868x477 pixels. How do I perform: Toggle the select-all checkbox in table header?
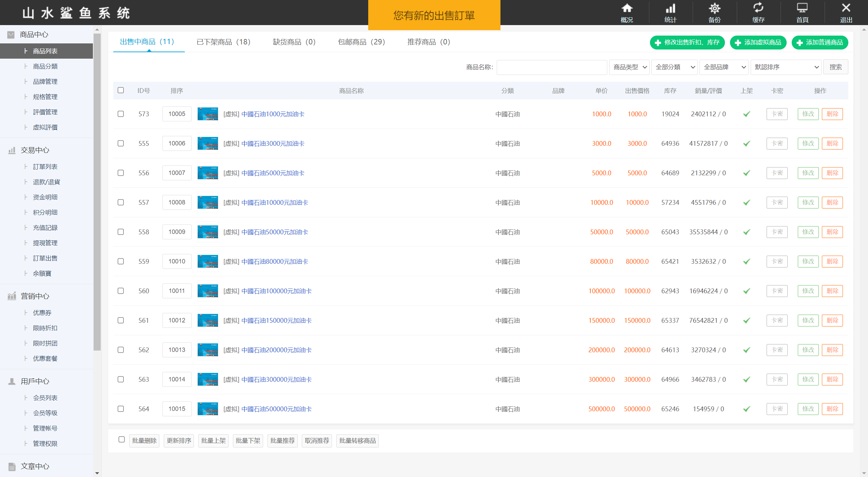click(121, 90)
